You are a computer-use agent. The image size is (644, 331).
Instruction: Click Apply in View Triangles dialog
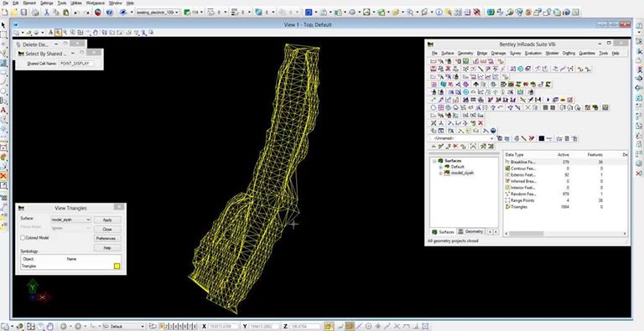(x=107, y=220)
